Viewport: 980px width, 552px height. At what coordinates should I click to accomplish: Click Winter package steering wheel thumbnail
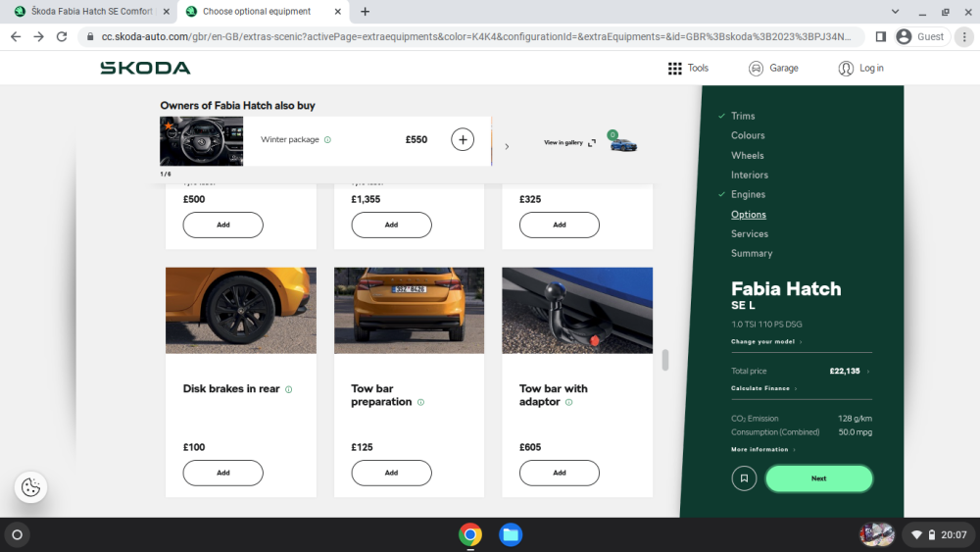[201, 141]
